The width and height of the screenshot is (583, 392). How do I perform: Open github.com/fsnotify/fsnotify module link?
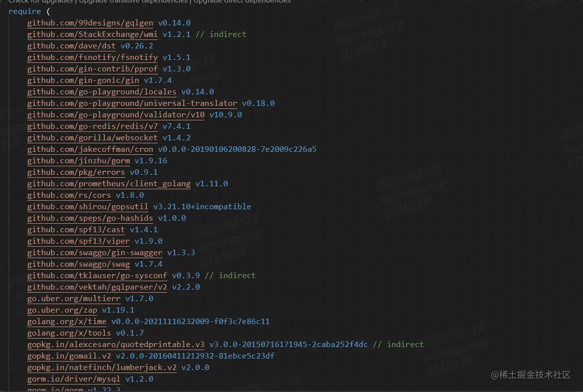(92, 57)
